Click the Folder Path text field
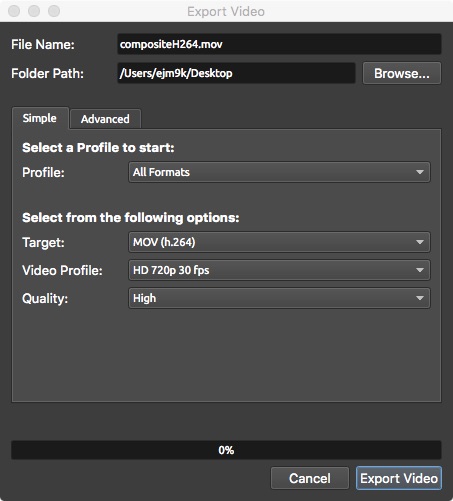This screenshot has height=501, width=453. 236,73
